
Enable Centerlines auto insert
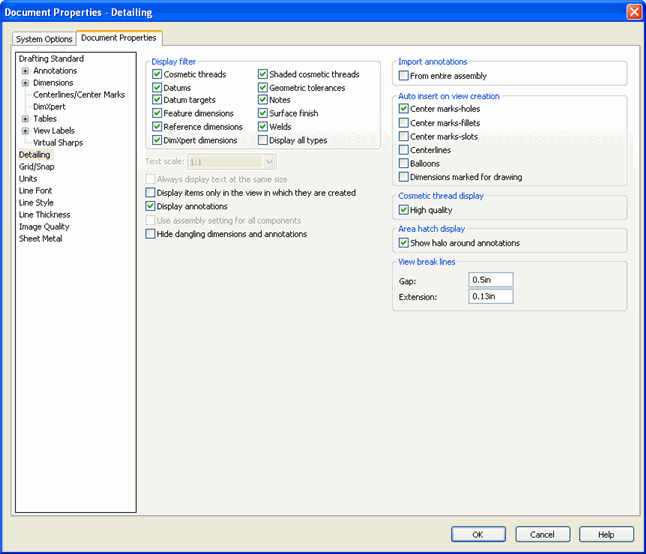tap(404, 150)
